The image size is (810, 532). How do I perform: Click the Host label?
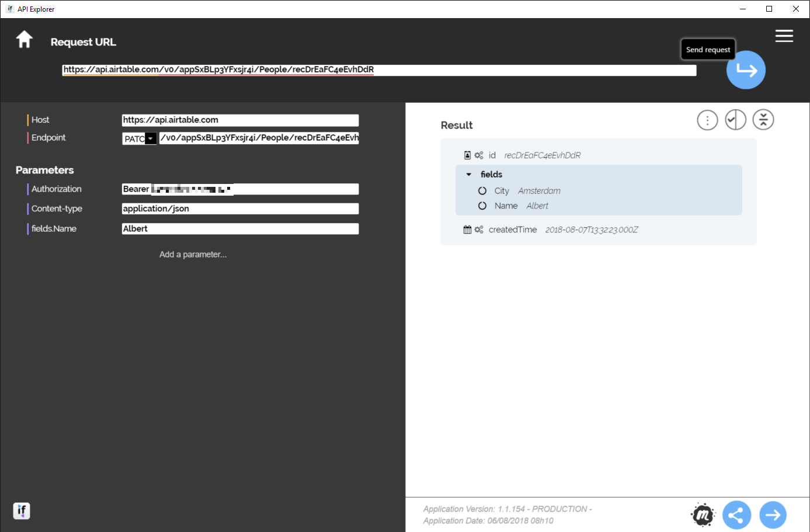coord(40,120)
